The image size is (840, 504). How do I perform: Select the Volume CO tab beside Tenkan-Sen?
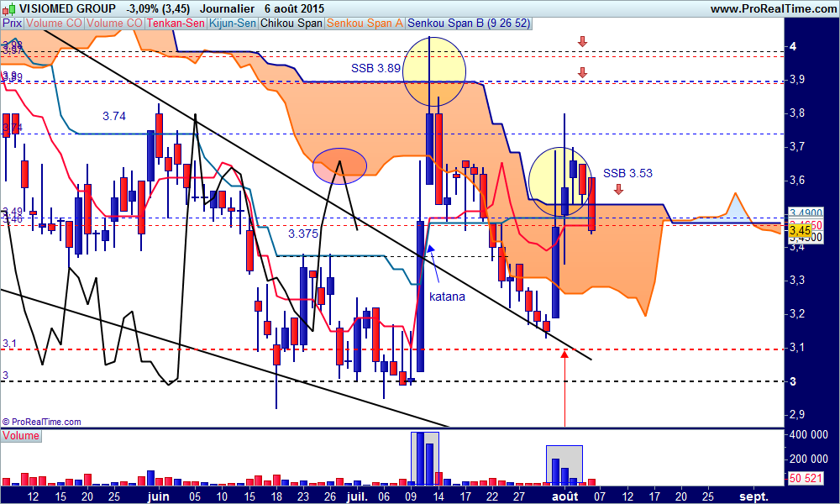click(x=114, y=23)
